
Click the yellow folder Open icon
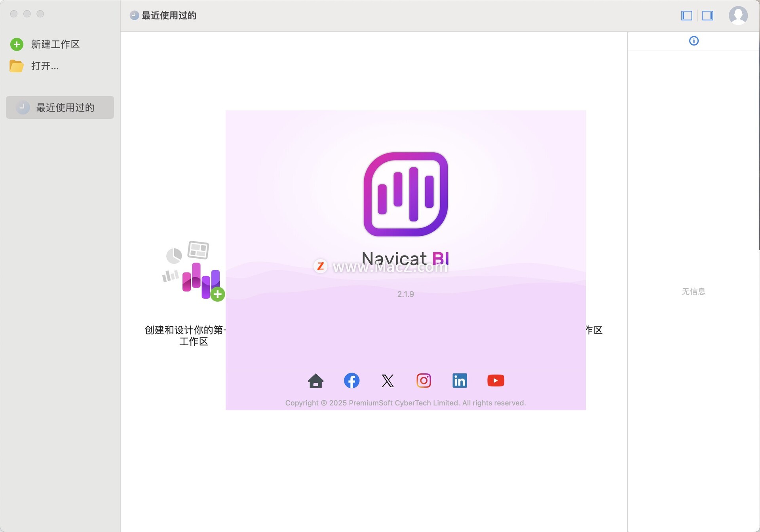pos(16,66)
